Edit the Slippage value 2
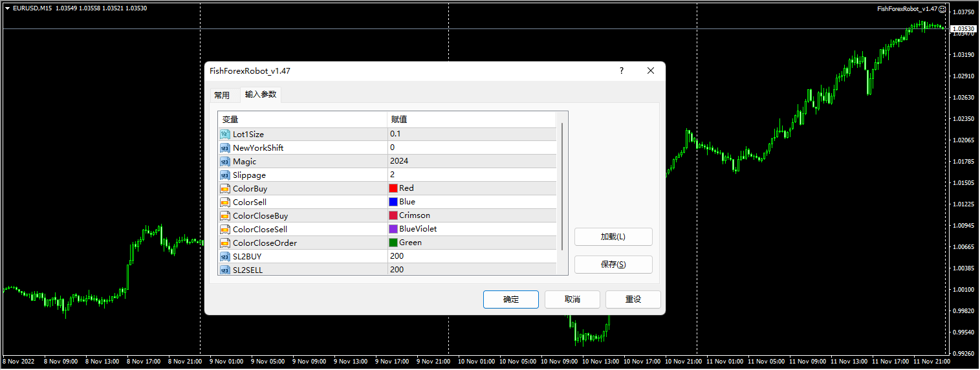This screenshot has height=370, width=980. (x=472, y=175)
